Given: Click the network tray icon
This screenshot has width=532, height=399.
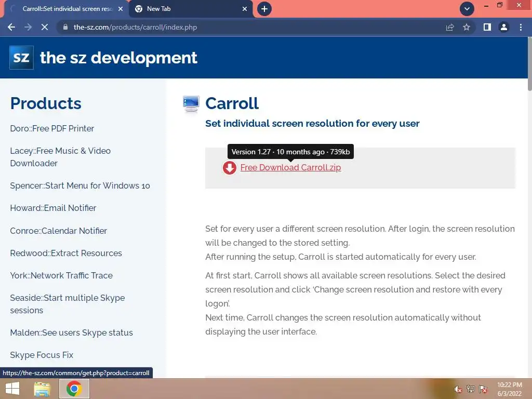Looking at the screenshot, I should [471, 389].
